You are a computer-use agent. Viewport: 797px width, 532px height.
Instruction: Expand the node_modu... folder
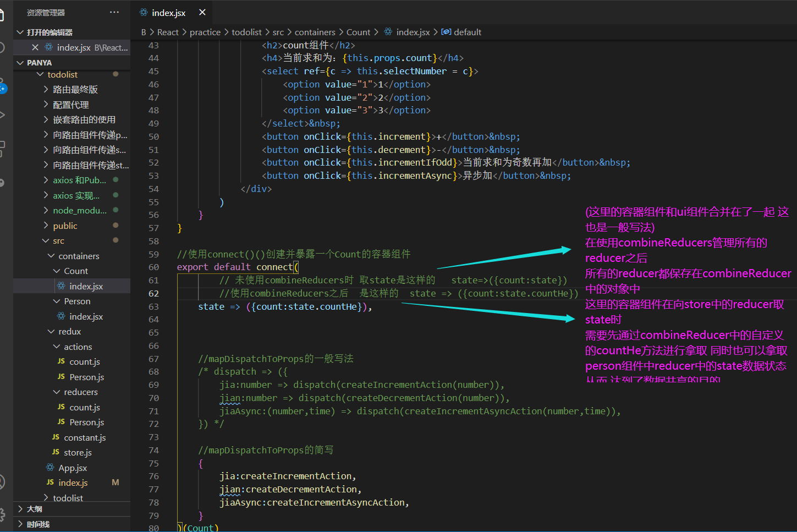[x=46, y=210]
